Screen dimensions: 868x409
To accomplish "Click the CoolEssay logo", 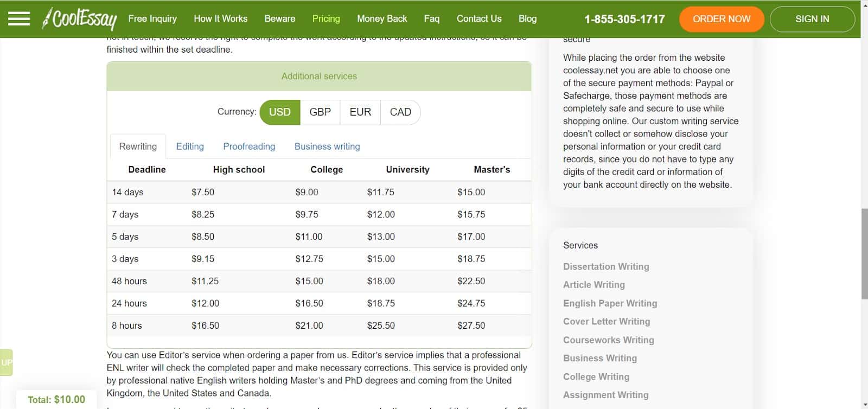I will click(x=80, y=19).
